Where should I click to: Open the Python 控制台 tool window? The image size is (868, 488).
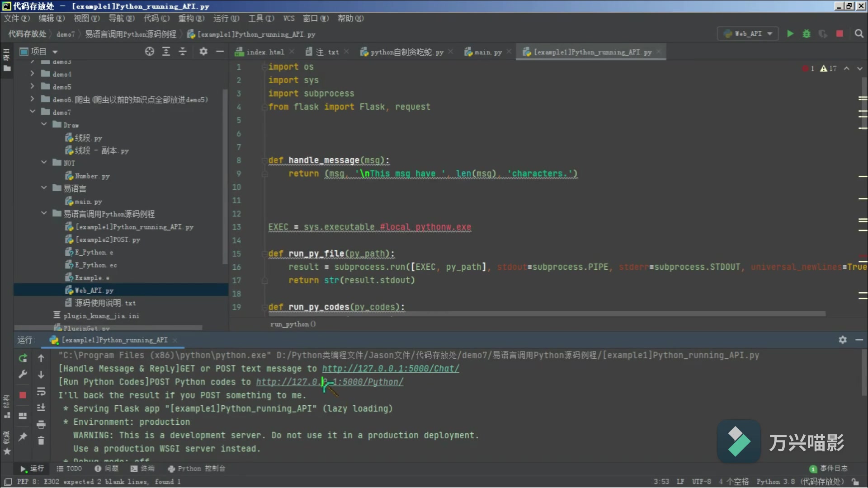pos(196,469)
